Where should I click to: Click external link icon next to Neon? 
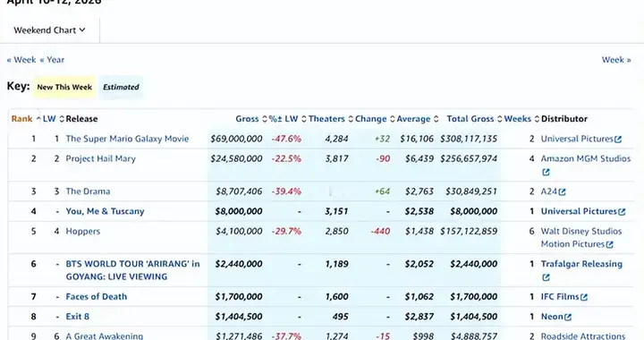[568, 318]
